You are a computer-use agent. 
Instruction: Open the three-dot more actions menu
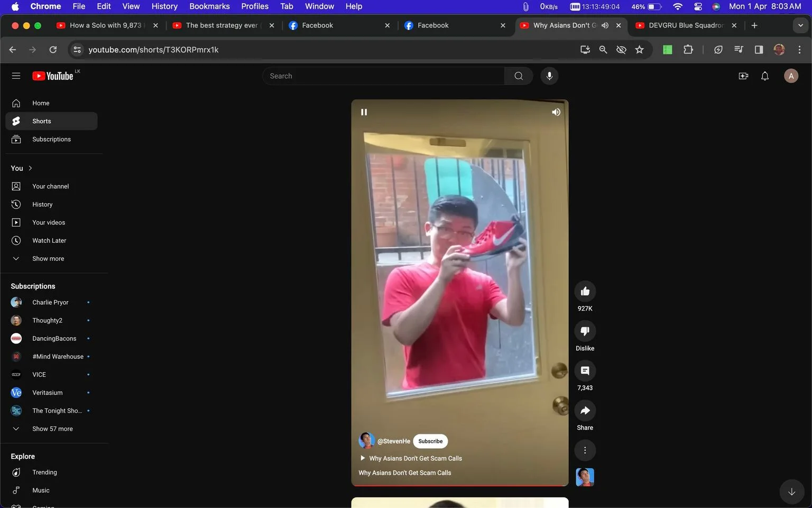585,450
